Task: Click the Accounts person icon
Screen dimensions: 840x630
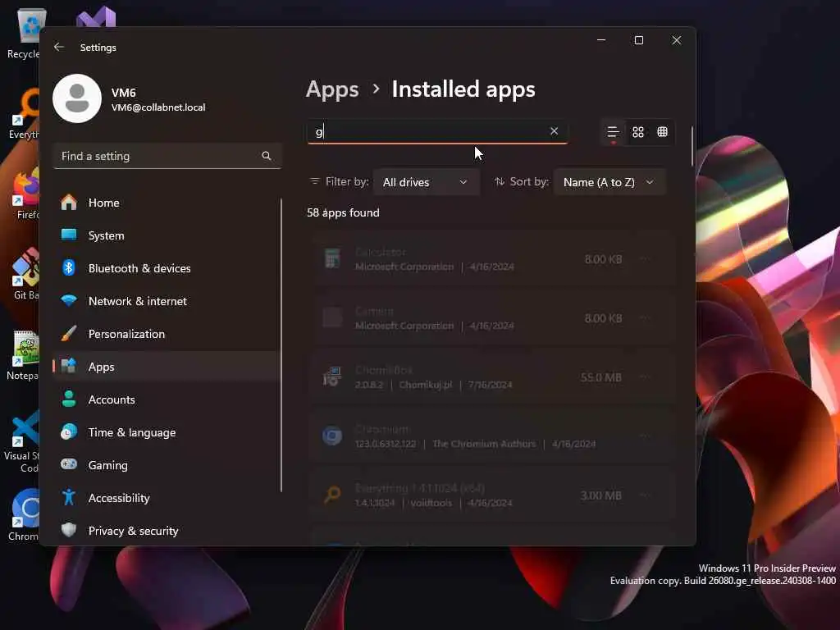Action: pos(69,399)
